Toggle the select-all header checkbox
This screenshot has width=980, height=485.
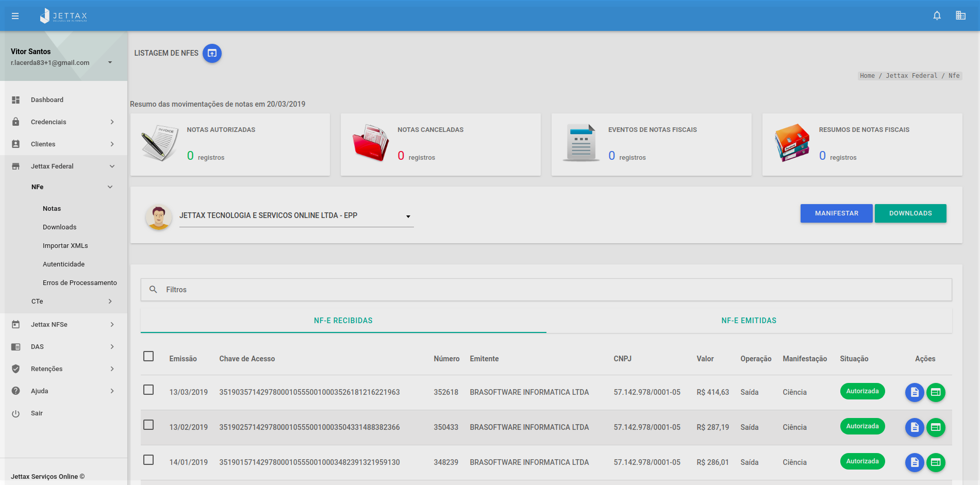point(148,356)
